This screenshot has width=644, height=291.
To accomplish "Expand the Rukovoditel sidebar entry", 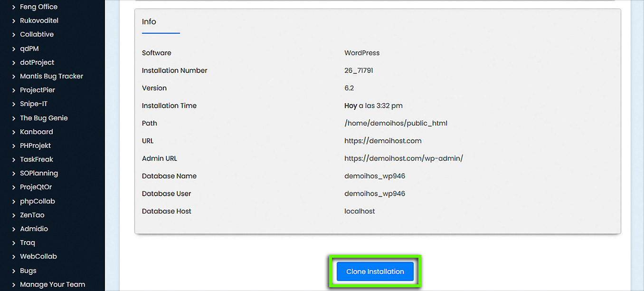I will click(39, 21).
